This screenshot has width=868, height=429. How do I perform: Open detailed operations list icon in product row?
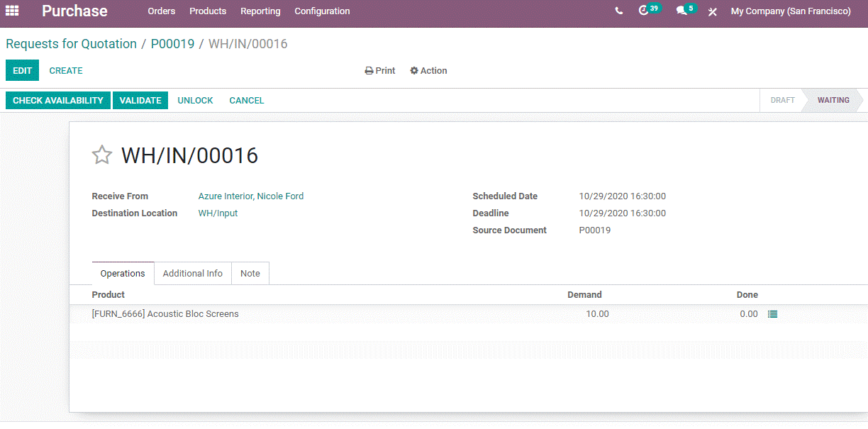point(773,314)
